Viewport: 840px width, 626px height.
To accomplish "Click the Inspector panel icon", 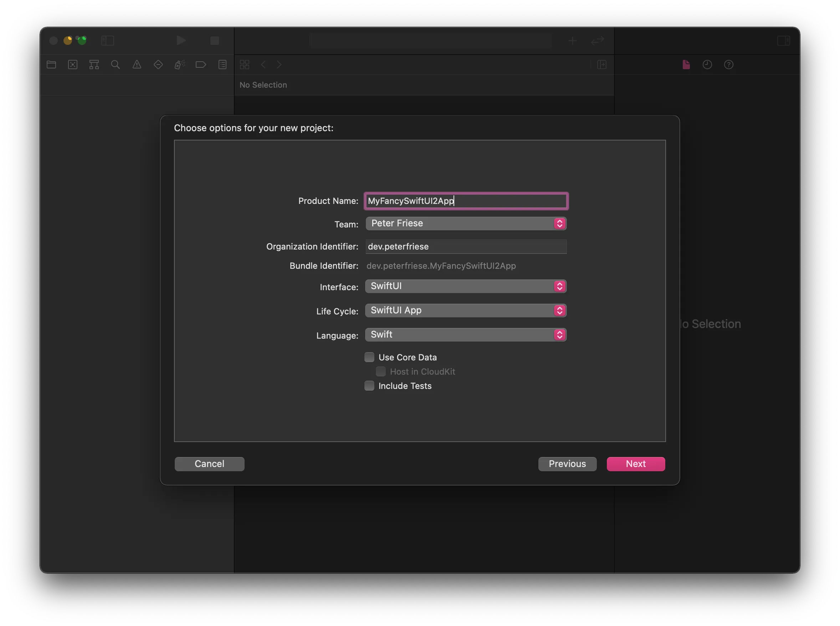I will coord(783,41).
